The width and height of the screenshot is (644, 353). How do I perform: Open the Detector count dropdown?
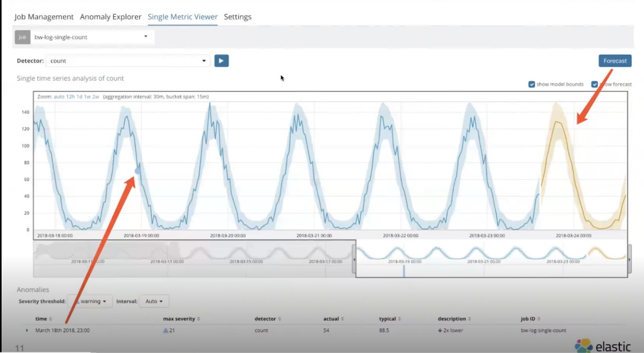click(x=128, y=61)
